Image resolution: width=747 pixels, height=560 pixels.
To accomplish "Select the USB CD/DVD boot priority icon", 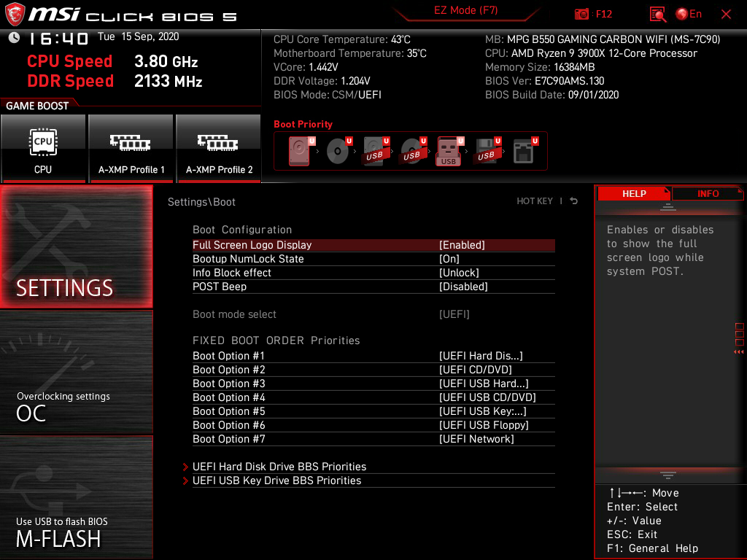I will (413, 151).
